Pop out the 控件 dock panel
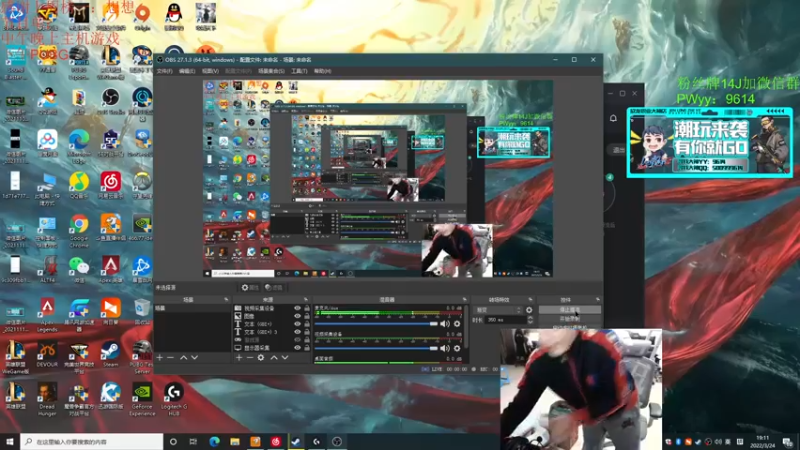The width and height of the screenshot is (800, 450). pyautogui.click(x=597, y=299)
